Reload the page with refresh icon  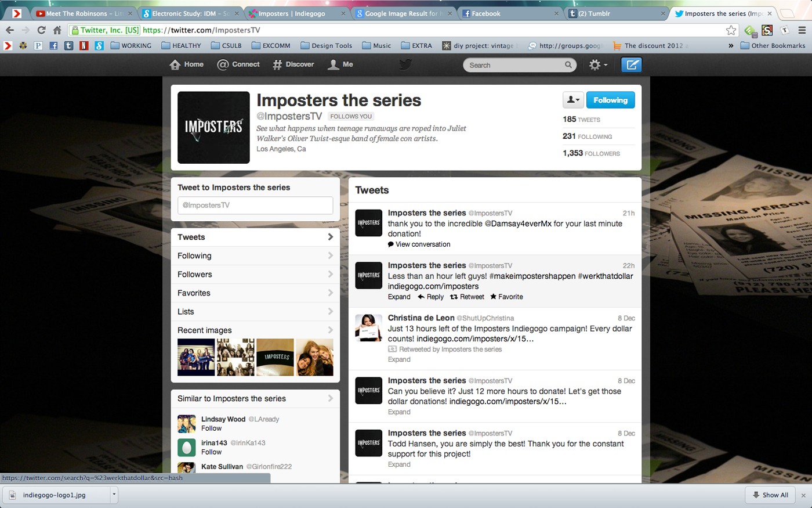(x=41, y=30)
